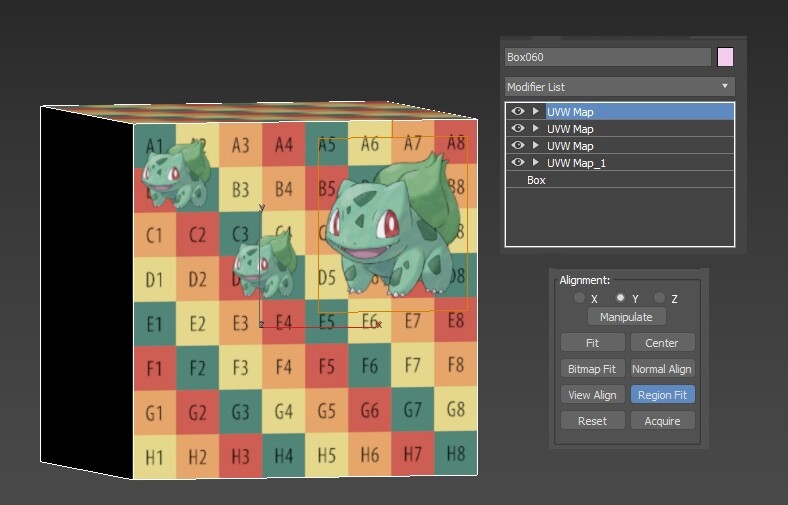Click the Fit button
788x505 pixels.
(x=593, y=343)
